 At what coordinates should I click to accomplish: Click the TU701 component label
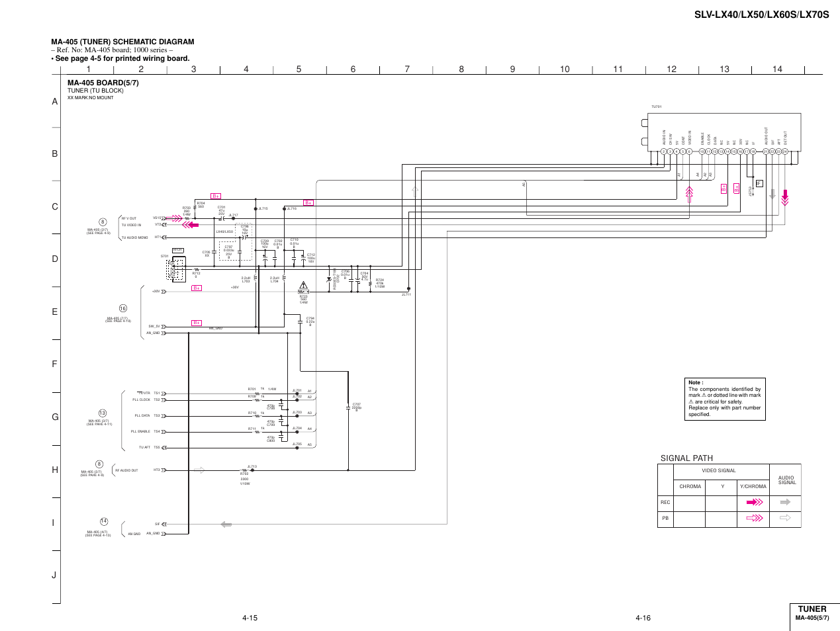coord(657,107)
